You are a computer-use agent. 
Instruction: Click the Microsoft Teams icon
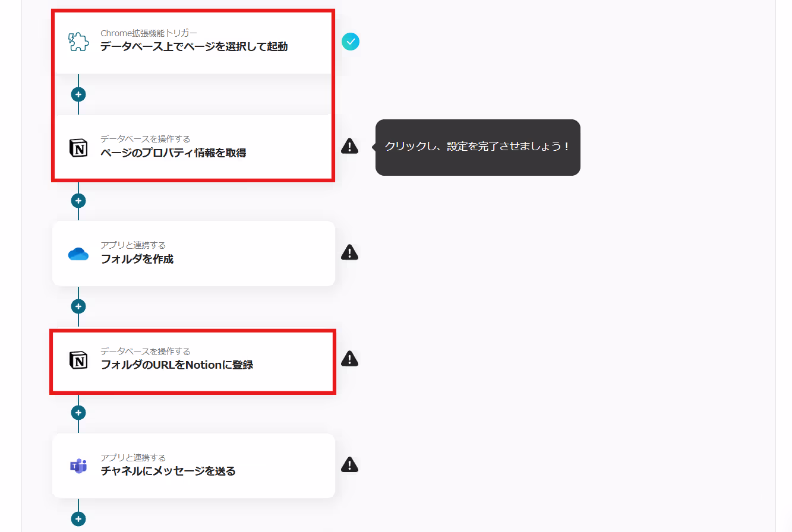tap(78, 466)
